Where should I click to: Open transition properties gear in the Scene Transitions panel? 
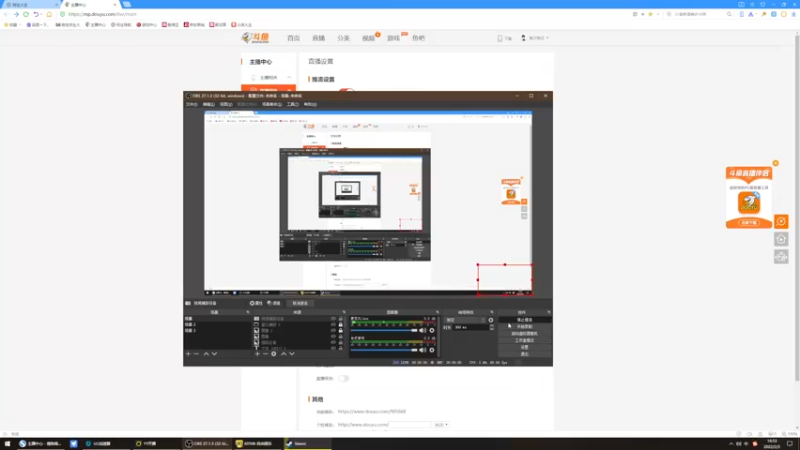pos(491,320)
